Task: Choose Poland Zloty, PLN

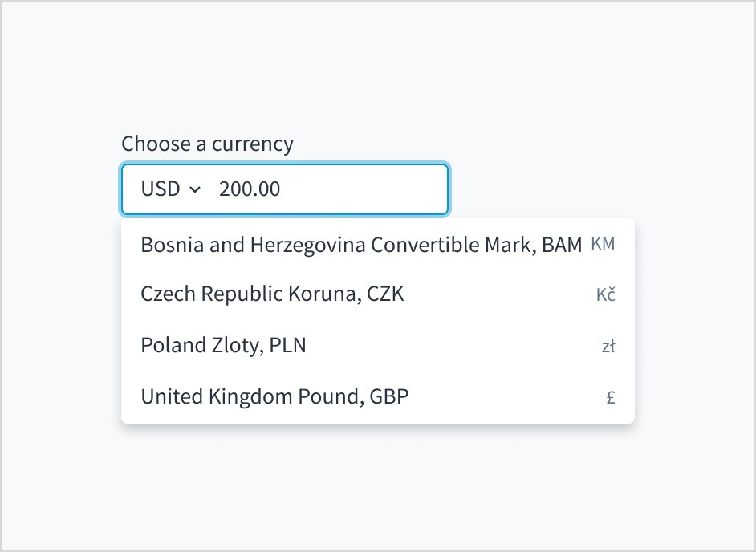Action: pyautogui.click(x=224, y=345)
